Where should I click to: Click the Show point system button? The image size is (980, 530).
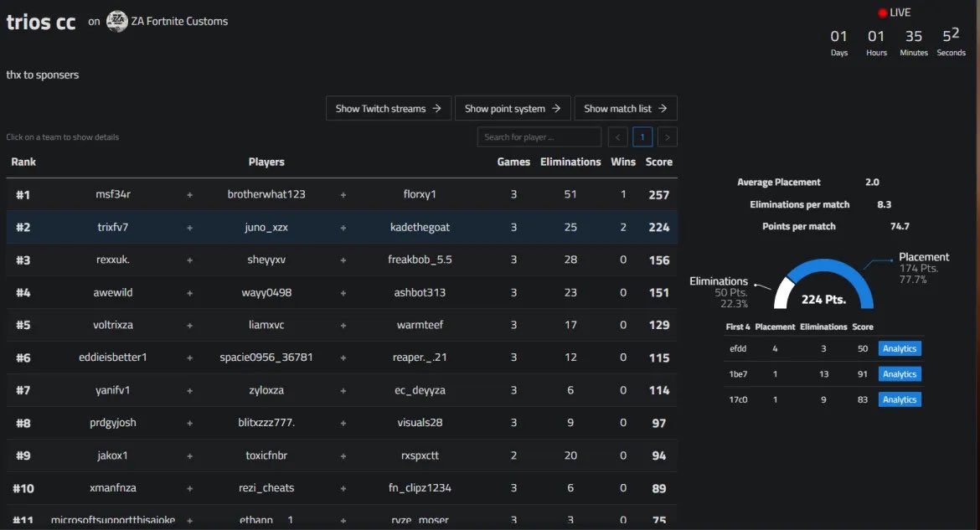513,108
